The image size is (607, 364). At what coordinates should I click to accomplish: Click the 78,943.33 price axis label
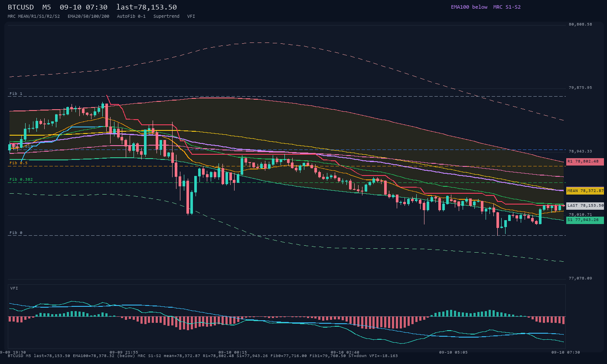coord(580,151)
